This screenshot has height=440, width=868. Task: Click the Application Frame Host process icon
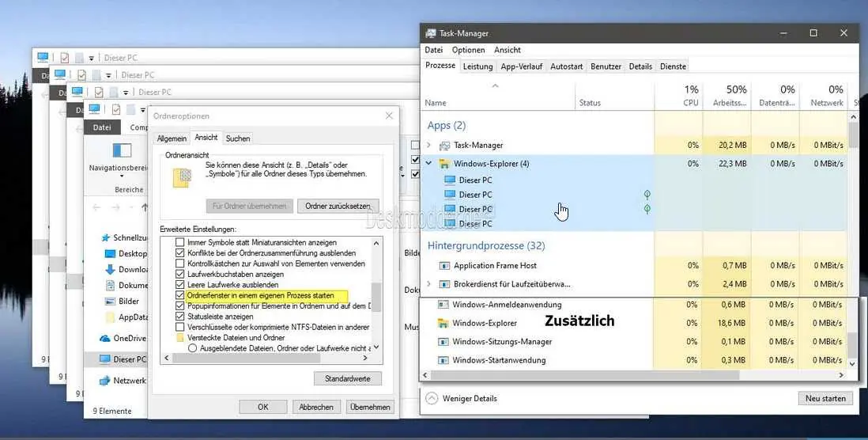(x=444, y=265)
